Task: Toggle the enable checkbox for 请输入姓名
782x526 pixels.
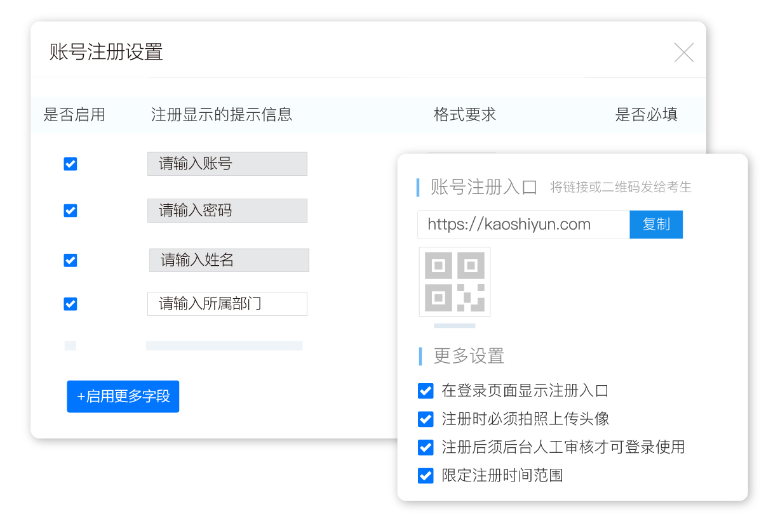Action: [x=70, y=260]
